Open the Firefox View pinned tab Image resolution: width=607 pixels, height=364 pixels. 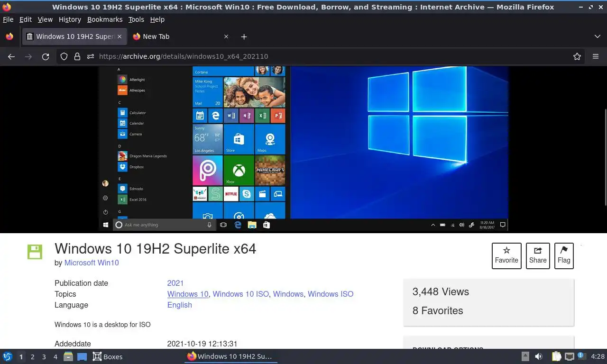(x=9, y=36)
